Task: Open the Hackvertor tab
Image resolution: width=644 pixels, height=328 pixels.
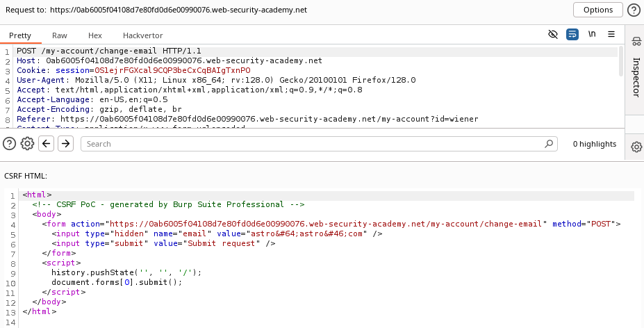Action: click(x=143, y=35)
